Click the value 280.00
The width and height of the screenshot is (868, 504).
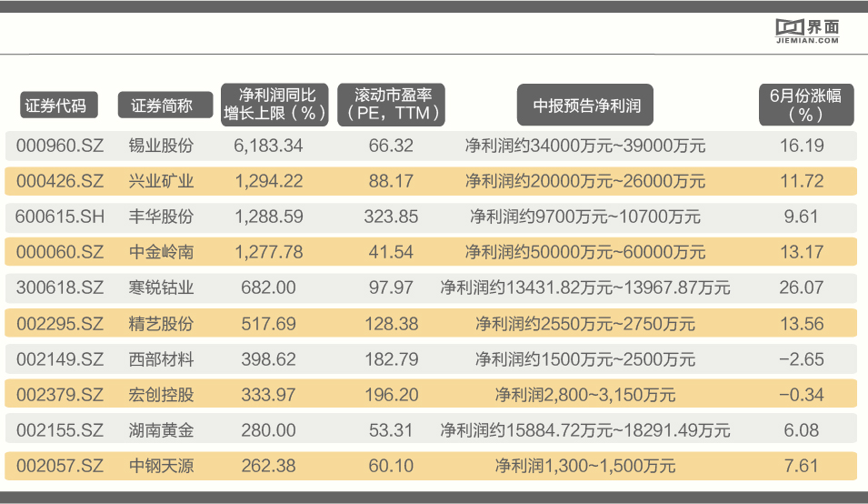point(268,429)
